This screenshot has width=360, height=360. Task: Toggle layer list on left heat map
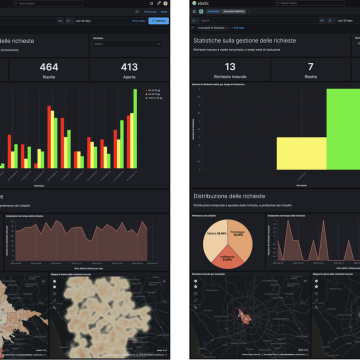(164, 281)
